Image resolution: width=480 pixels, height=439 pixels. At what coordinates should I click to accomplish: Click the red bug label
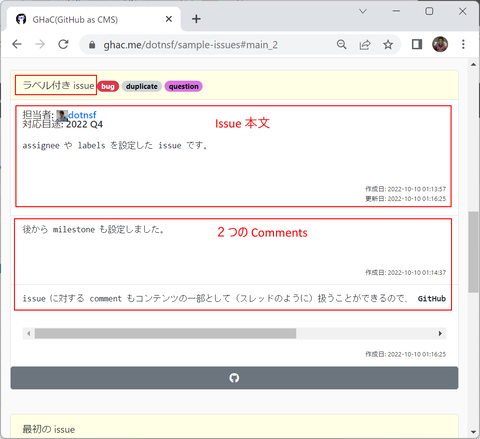point(108,86)
